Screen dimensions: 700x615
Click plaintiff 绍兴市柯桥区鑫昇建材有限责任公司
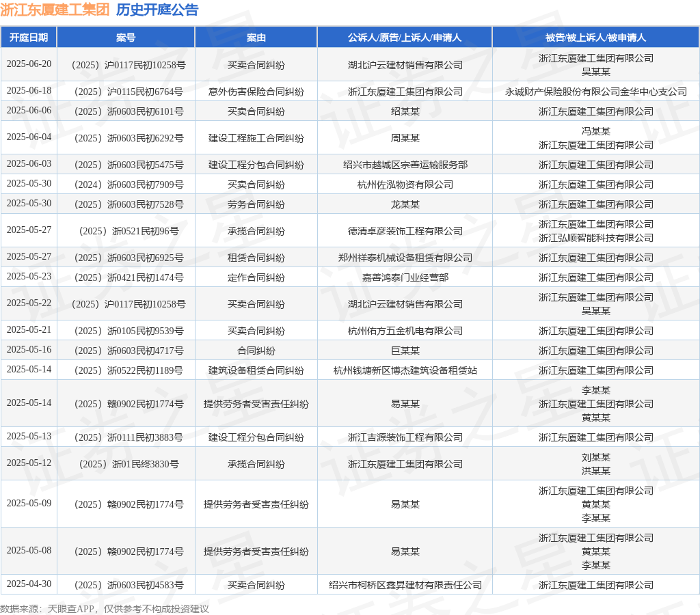405,585
